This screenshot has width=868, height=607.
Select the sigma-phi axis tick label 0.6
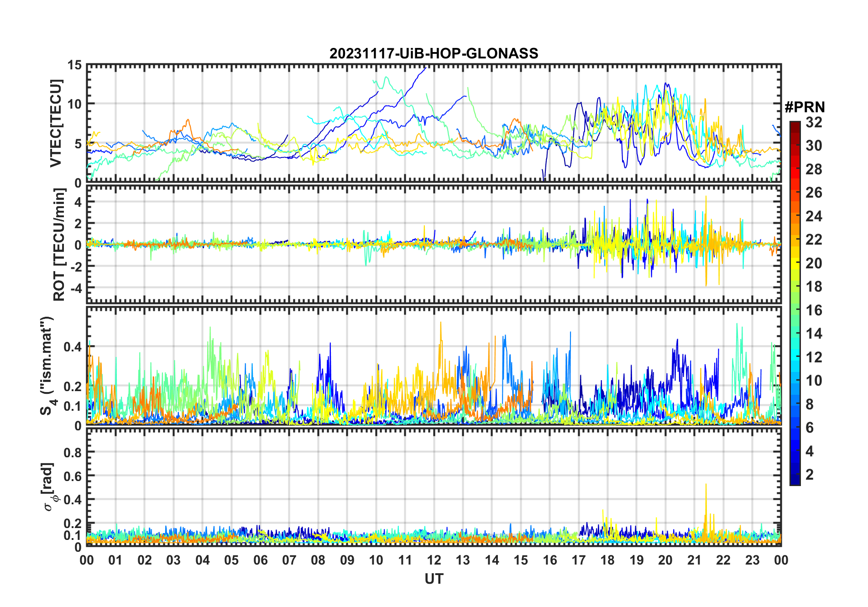pyautogui.click(x=73, y=476)
